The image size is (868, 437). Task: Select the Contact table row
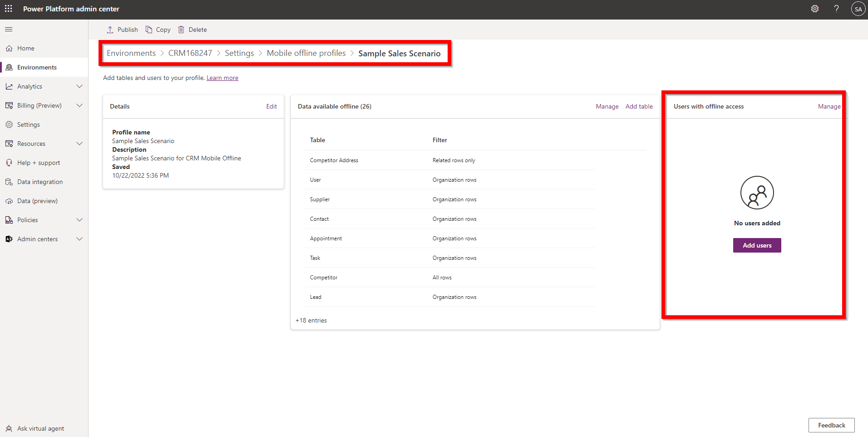coord(450,218)
